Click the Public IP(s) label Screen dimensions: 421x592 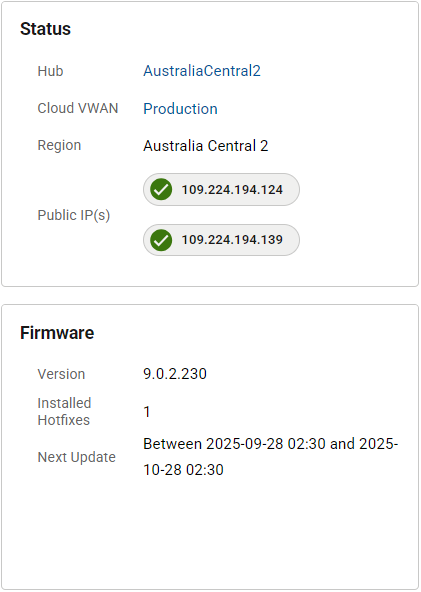click(x=74, y=215)
